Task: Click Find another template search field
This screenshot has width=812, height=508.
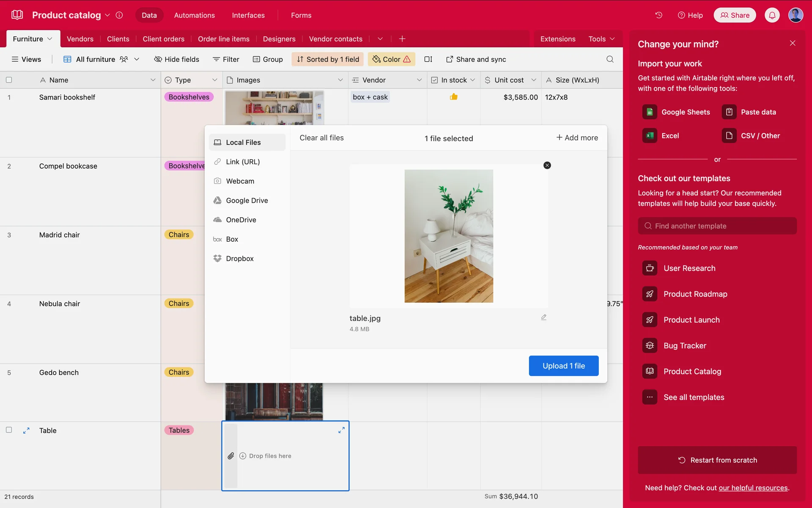Action: [717, 226]
